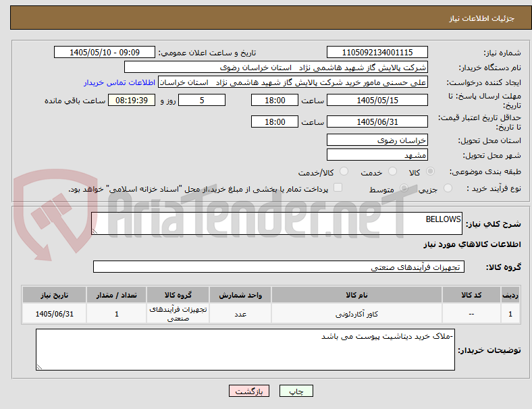Click the delivery city field مشهد

377,155
